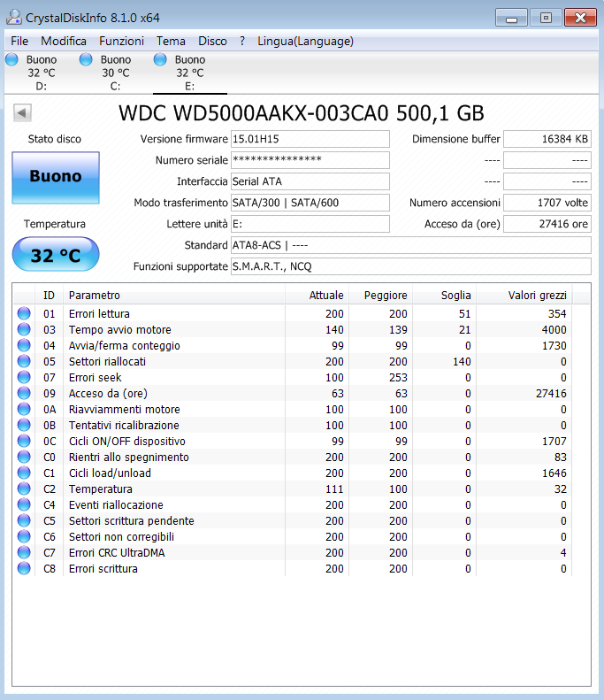Open the Modifica menu

(x=64, y=41)
